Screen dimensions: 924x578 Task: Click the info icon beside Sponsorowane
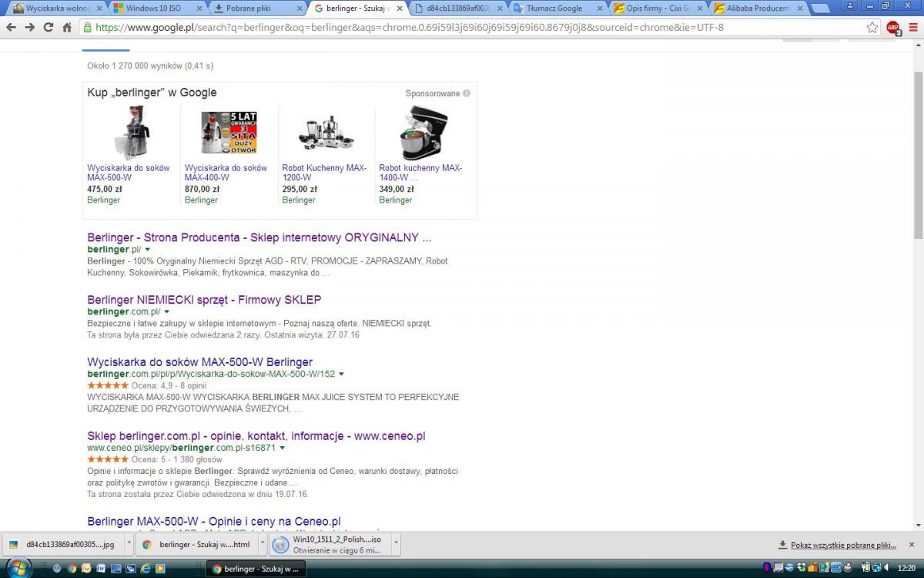(467, 93)
